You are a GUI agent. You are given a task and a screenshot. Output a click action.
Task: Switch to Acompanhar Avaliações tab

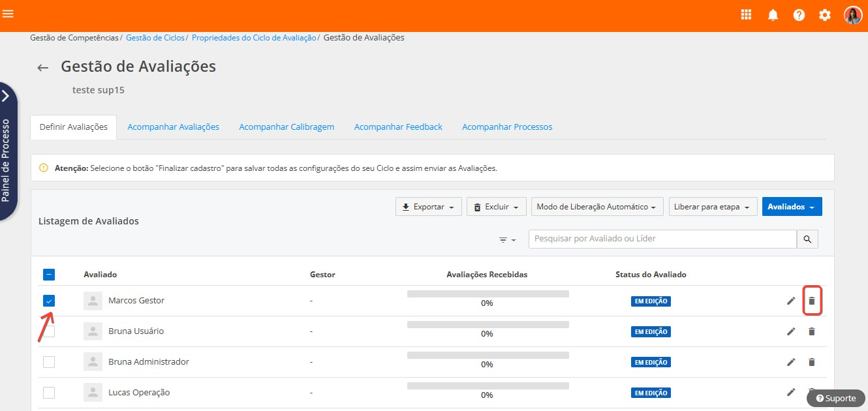pyautogui.click(x=173, y=127)
